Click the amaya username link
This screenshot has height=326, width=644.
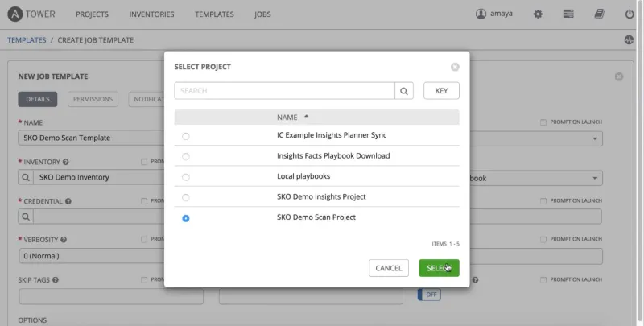pos(501,14)
